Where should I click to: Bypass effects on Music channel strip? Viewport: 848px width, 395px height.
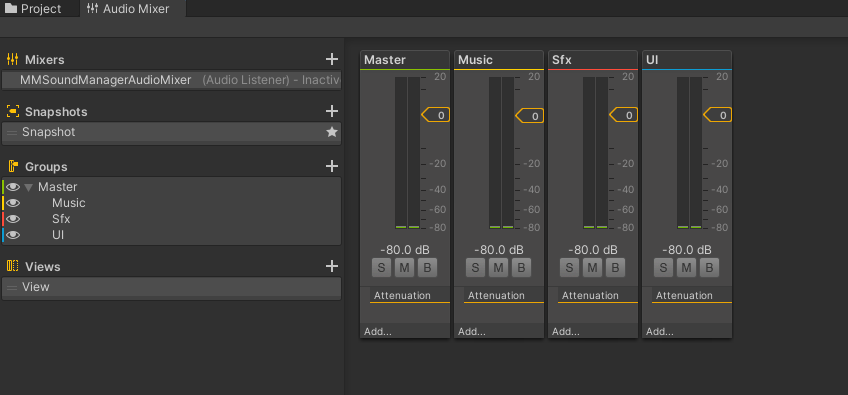(521, 267)
